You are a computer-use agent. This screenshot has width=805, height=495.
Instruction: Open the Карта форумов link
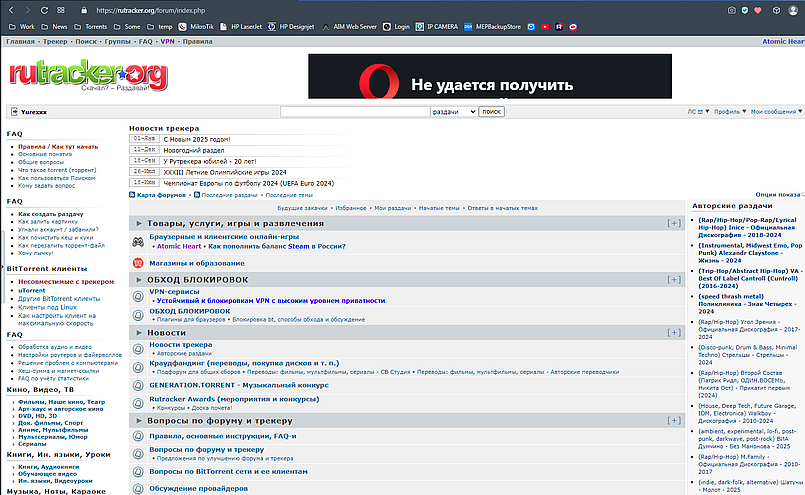[161, 195]
